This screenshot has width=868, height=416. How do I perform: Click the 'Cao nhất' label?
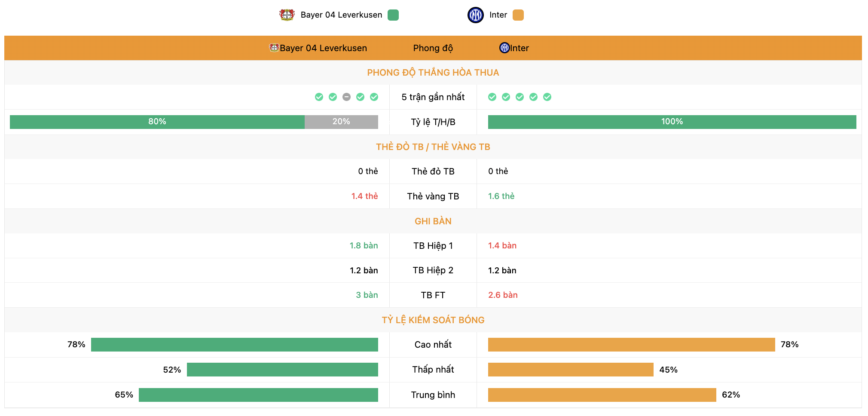click(433, 345)
